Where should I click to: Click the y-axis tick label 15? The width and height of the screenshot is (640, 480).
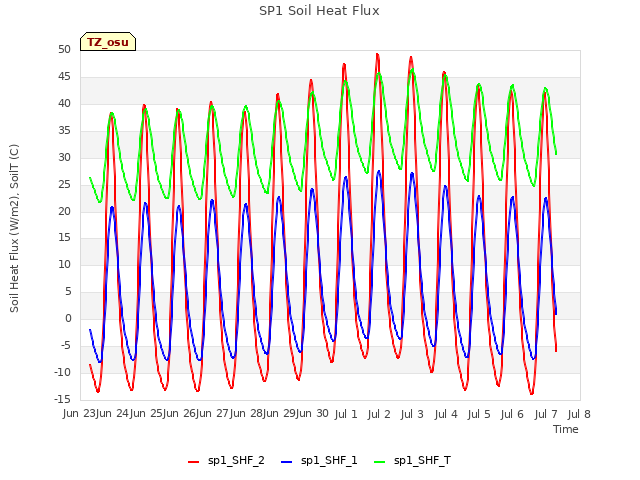click(x=64, y=238)
